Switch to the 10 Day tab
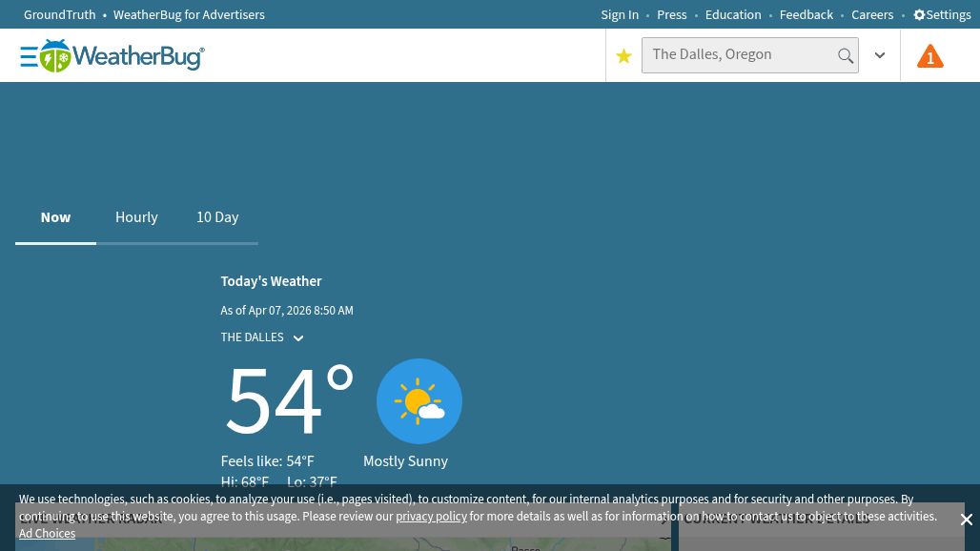980x551 pixels. tap(217, 217)
